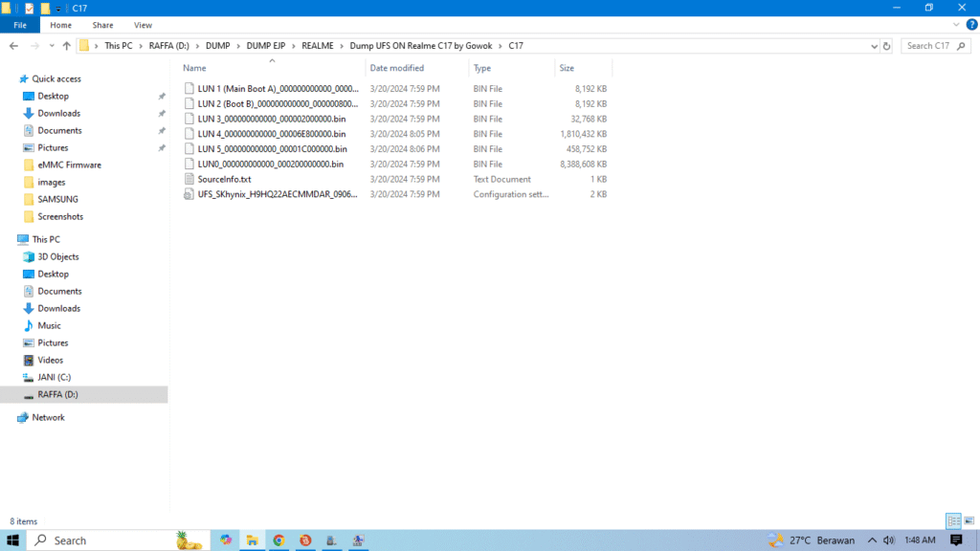Select This PC in the address breadcrumb
Screen dimensions: 980x551
coord(118,46)
